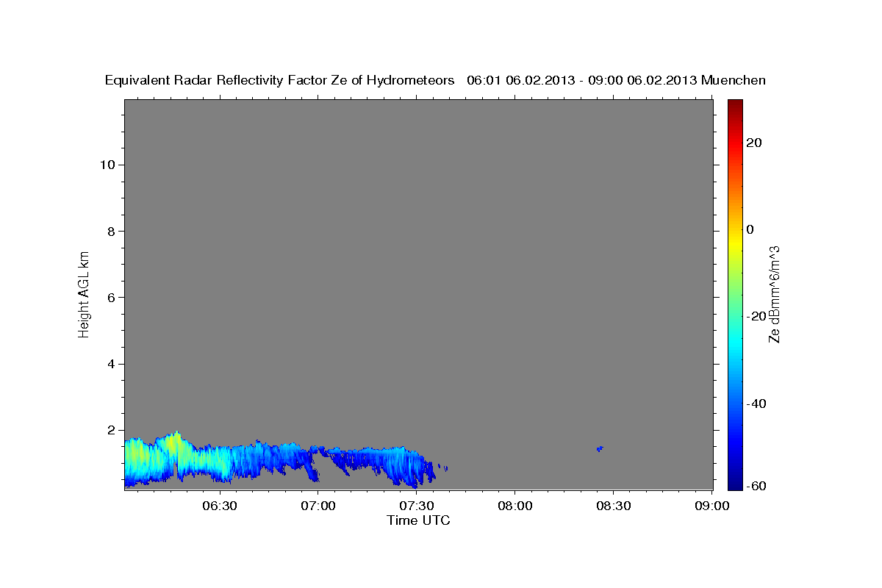Click the 'Ze dBmm^6/m^3' colorbar unit label
The width and height of the screenshot is (882, 588).
773,294
